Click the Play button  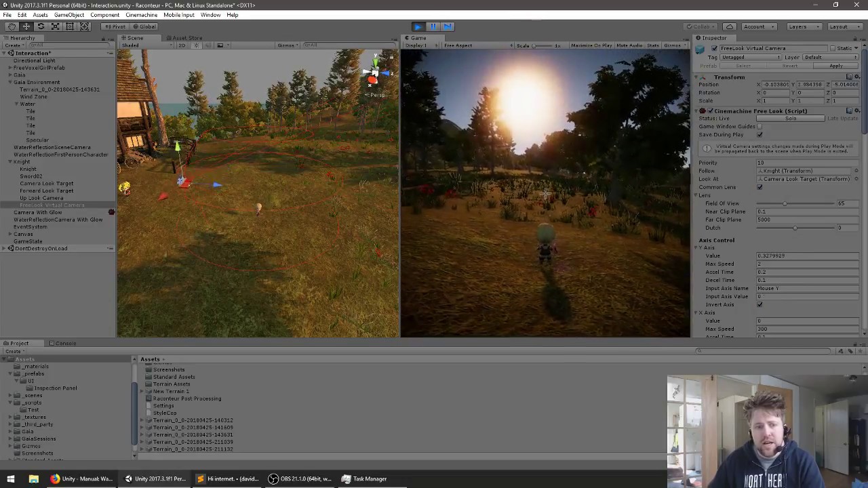418,26
